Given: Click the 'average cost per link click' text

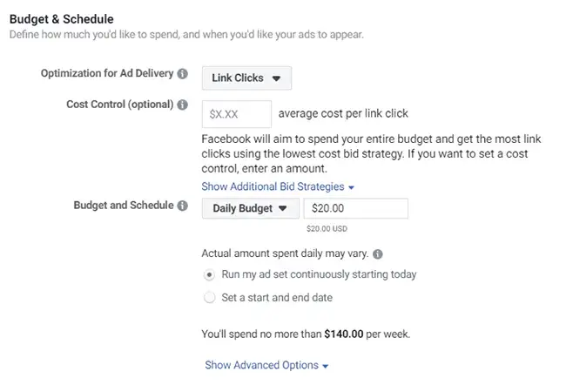Looking at the screenshot, I should [x=343, y=113].
